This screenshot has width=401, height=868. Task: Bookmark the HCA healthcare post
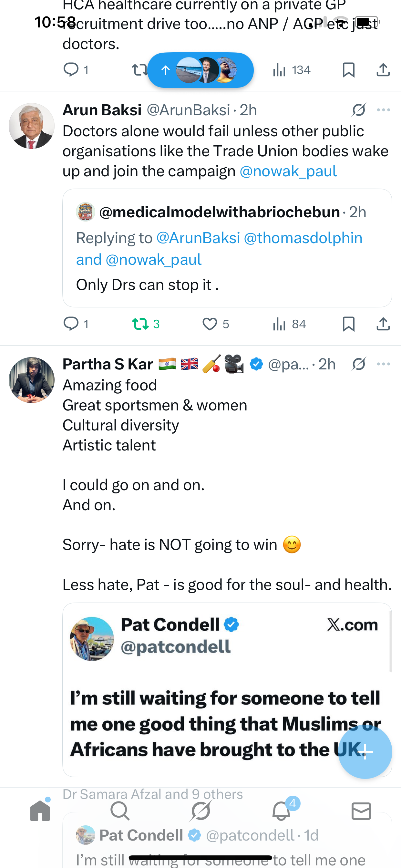pos(348,70)
